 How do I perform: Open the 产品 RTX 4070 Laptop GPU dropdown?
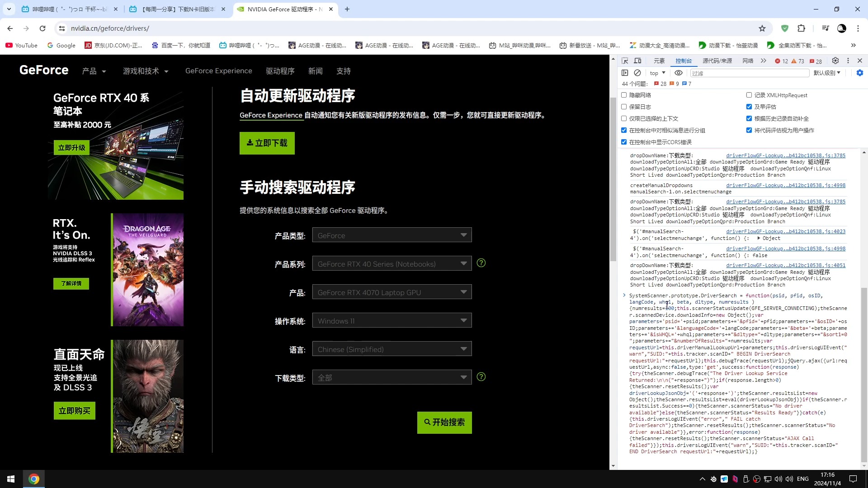(392, 292)
